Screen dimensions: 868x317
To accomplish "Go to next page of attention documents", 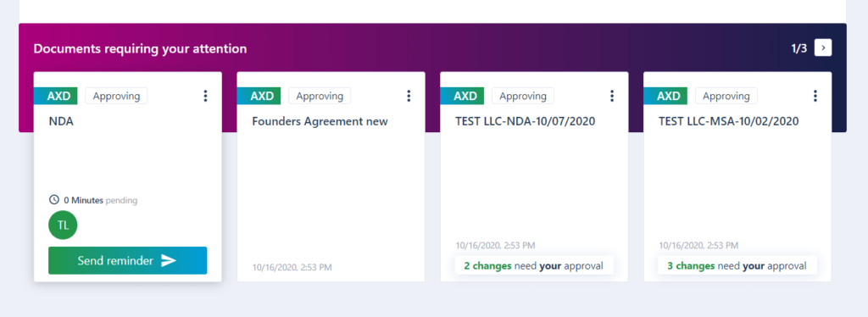I will point(823,48).
